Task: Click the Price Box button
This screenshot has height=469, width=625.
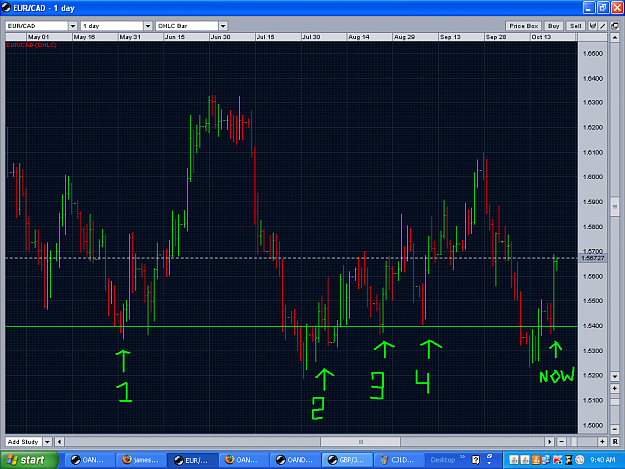Action: (523, 26)
